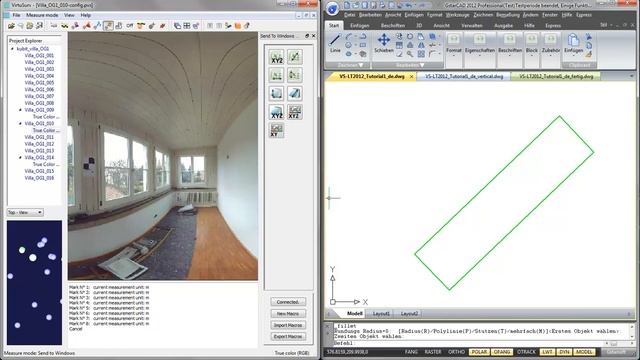The height and width of the screenshot is (360, 640).
Task: Toggle OFANG object snap in status bar
Action: point(502,352)
